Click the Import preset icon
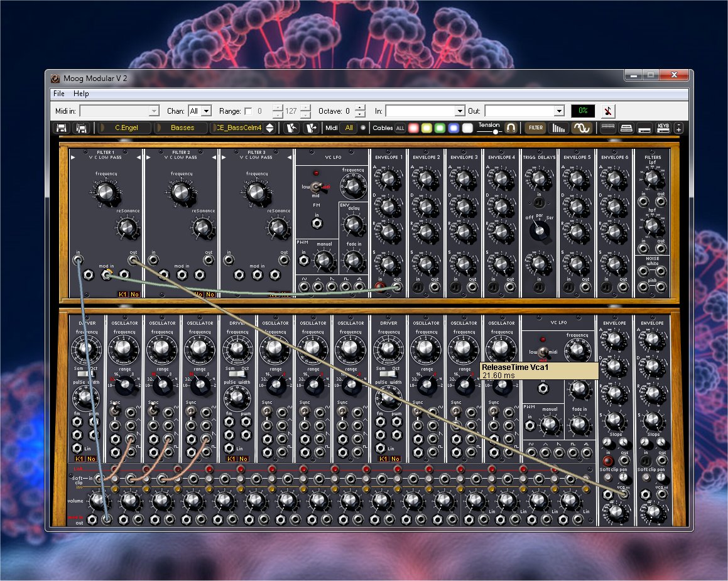The height and width of the screenshot is (581, 728). [x=291, y=128]
